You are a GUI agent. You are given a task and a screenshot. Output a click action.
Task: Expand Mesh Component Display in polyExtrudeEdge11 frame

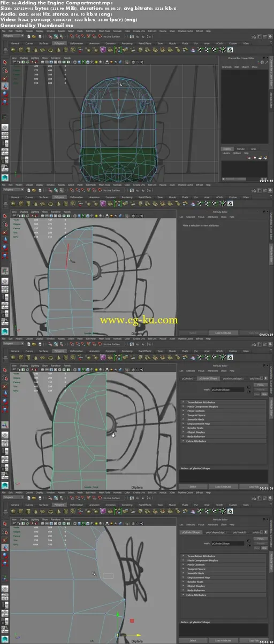tap(224, 406)
